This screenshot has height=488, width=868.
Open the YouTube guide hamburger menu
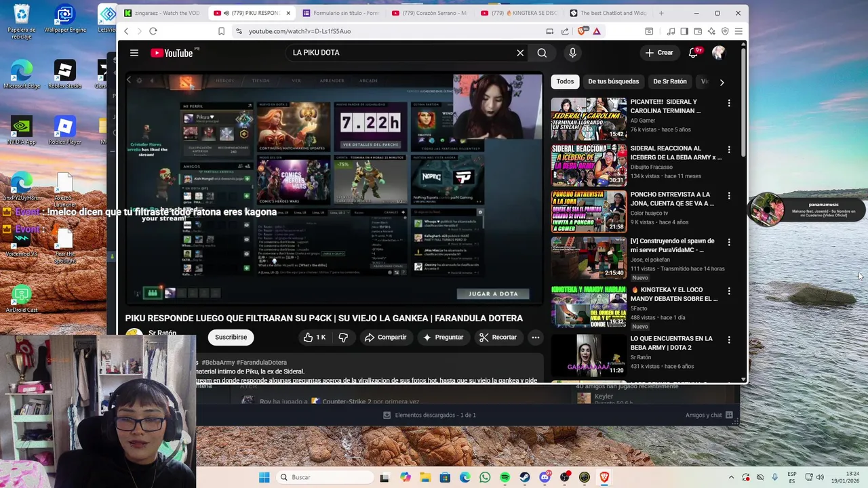coord(134,53)
